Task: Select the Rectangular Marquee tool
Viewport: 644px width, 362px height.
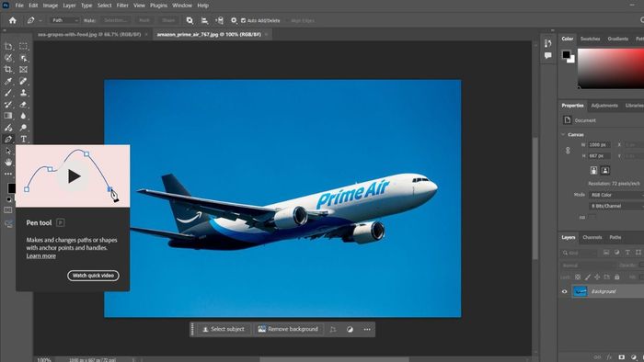Action: point(23,46)
